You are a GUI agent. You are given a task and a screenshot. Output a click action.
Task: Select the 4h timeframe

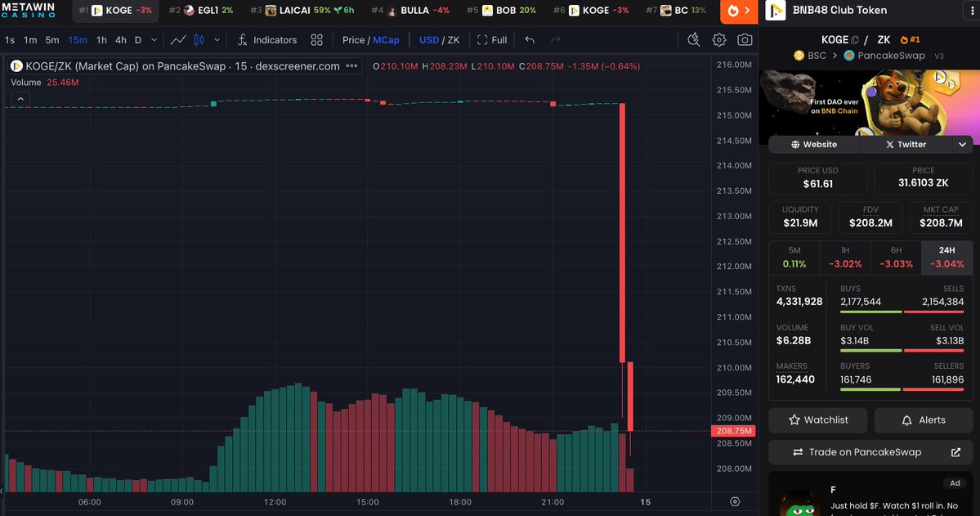[x=121, y=40]
